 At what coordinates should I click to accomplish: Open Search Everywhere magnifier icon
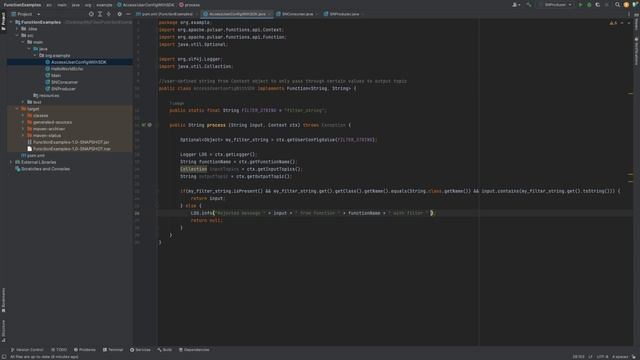[617, 5]
